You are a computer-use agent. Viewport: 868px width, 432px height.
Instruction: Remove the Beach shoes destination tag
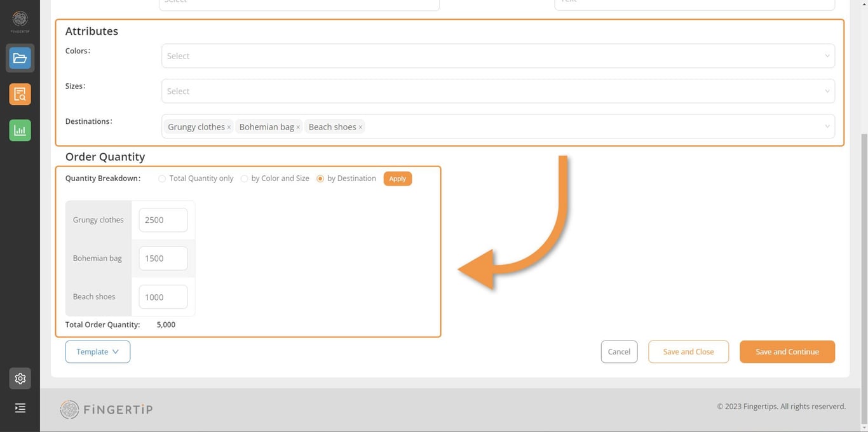[x=360, y=127]
